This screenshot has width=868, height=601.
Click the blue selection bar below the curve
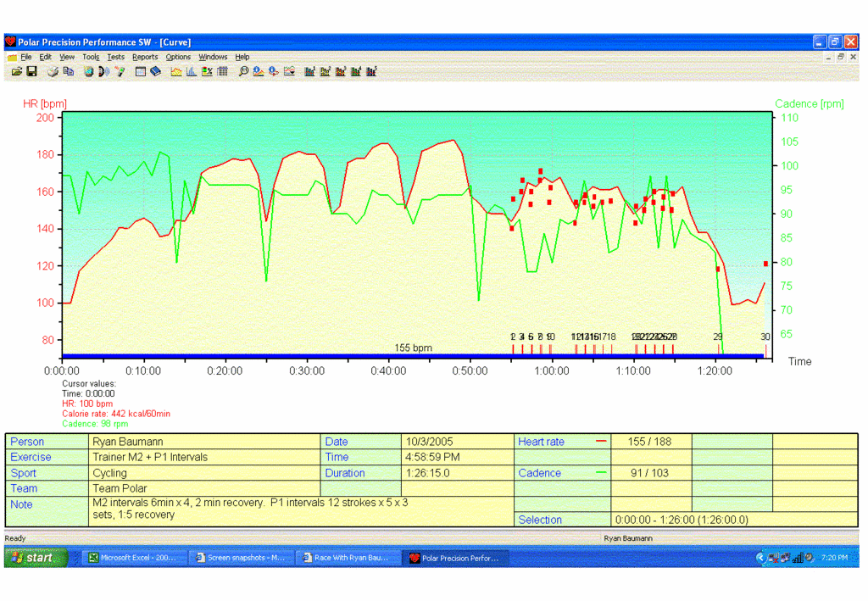tap(413, 356)
